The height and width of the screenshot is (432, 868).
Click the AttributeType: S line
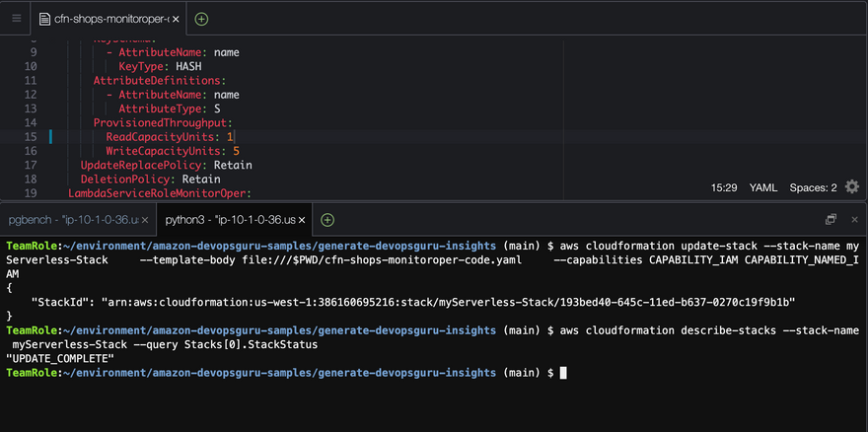click(x=170, y=108)
